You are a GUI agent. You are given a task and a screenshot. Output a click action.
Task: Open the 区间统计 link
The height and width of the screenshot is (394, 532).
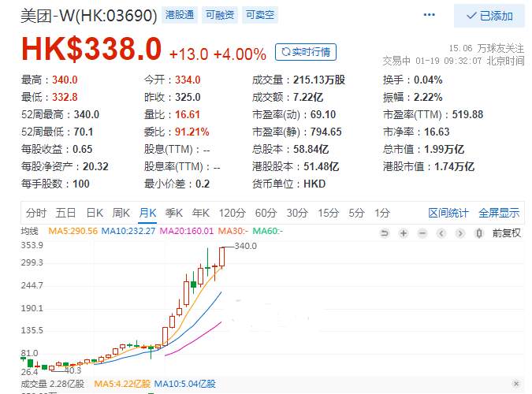(x=448, y=213)
